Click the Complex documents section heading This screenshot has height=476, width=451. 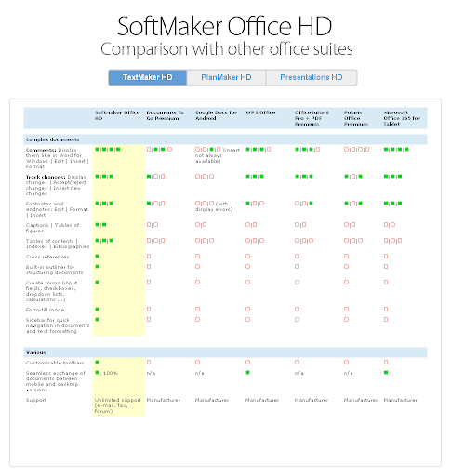tap(52, 139)
